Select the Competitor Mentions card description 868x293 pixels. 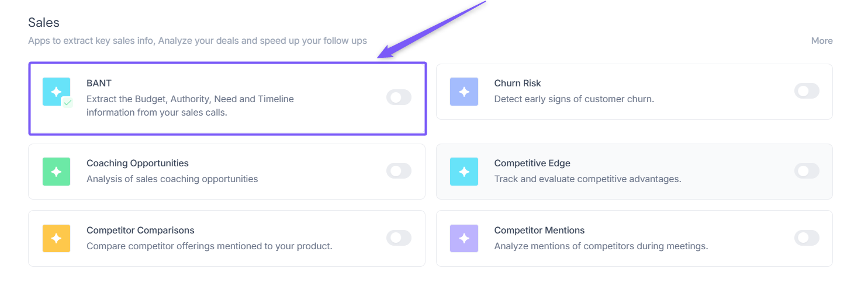point(601,246)
